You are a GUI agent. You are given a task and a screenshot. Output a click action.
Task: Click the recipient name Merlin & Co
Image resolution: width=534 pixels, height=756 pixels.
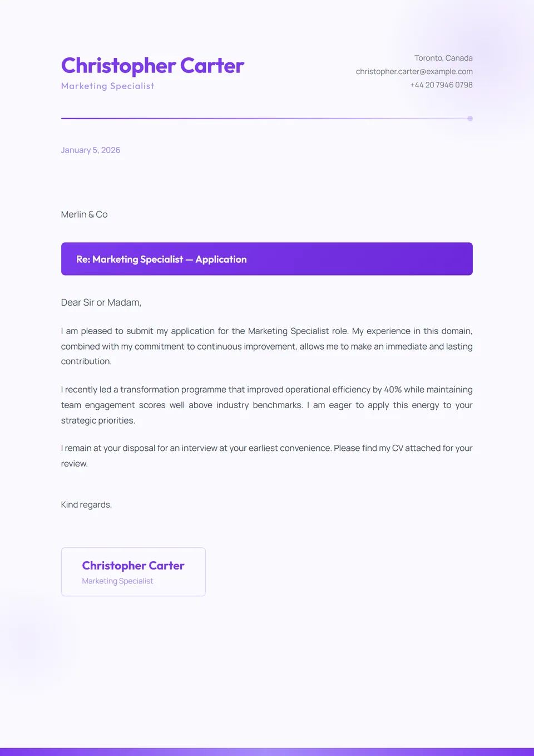coord(85,214)
